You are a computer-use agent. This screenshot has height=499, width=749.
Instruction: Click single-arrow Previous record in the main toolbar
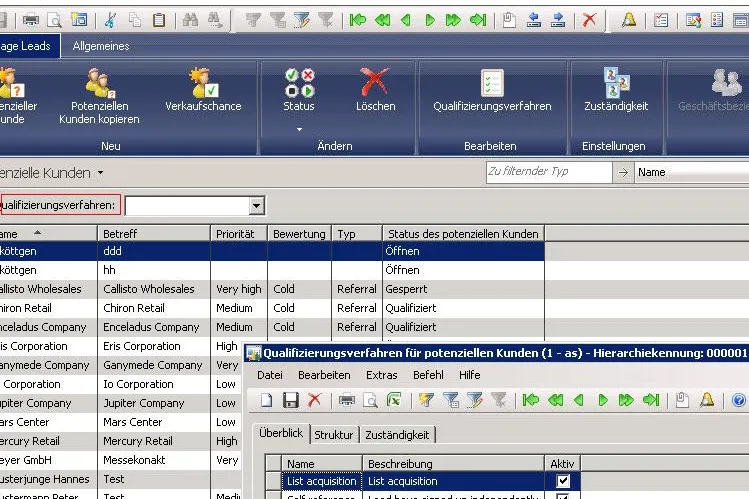(406, 20)
